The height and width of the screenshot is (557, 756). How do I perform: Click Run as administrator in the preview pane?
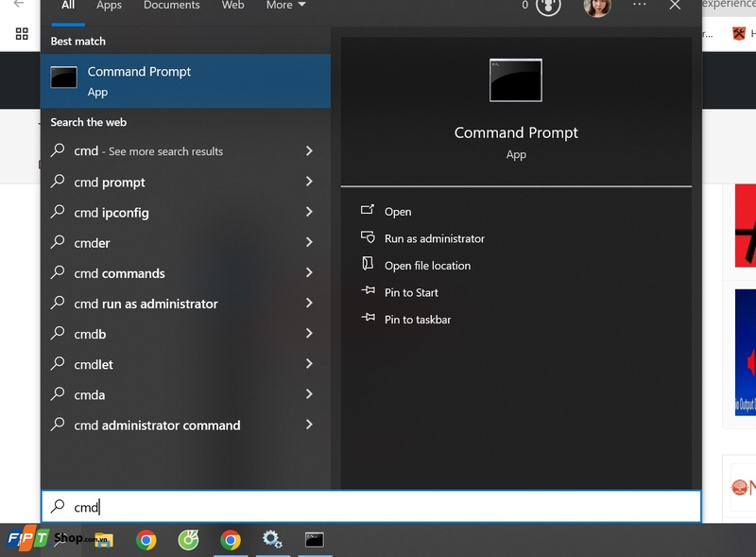(x=434, y=239)
